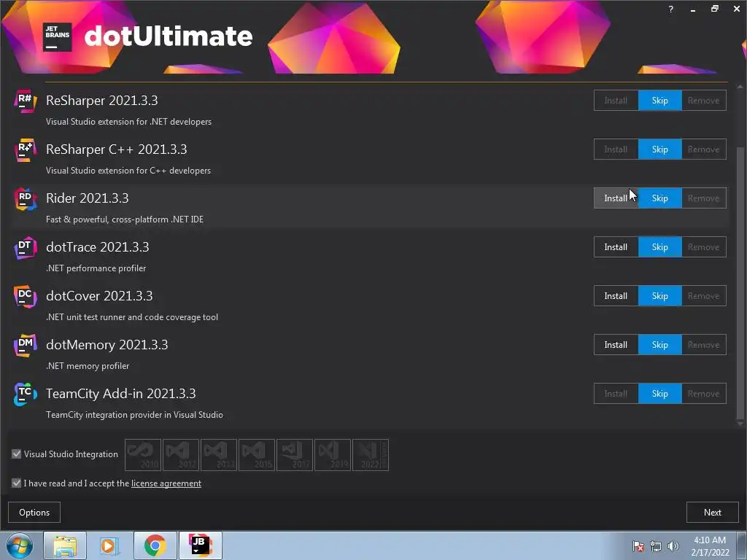Screen dimensions: 747x560
Task: Toggle the Visual Studio Integration checkbox
Action: 16,454
